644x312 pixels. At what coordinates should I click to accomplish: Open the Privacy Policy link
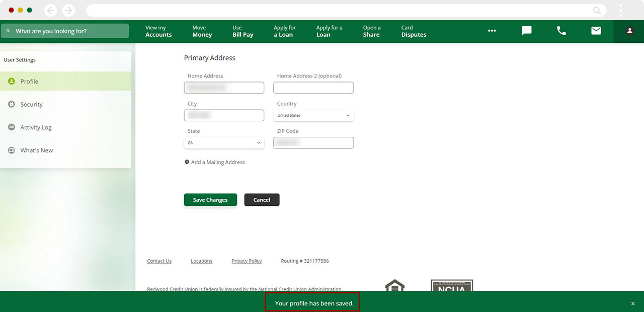pos(247,261)
